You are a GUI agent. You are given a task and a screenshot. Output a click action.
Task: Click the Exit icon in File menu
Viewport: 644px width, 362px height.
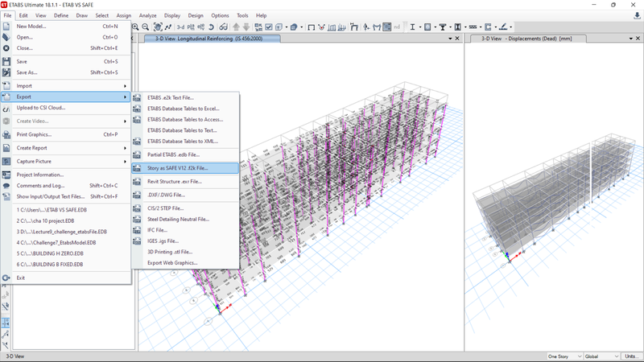click(6, 278)
